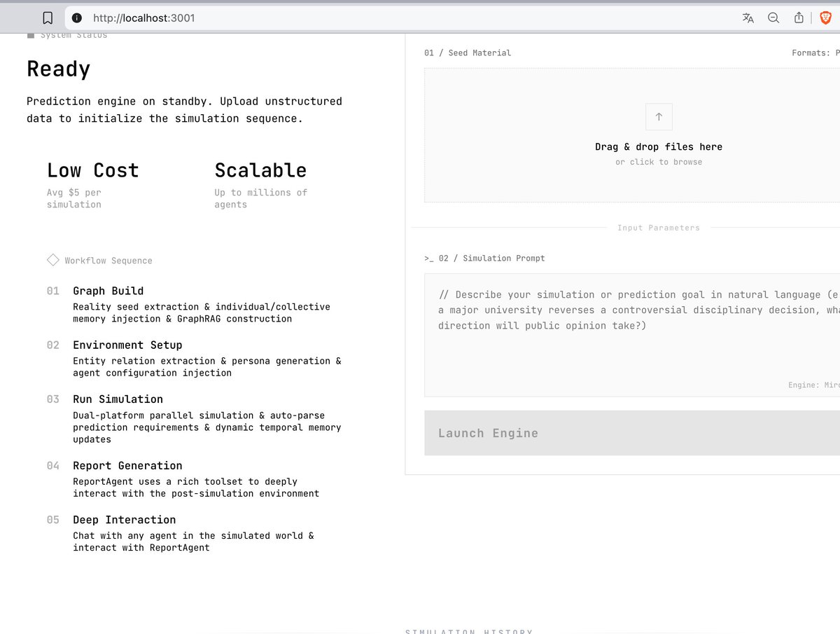840x634 pixels.
Task: Click the 'Low Cost' heading
Action: pyautogui.click(x=93, y=170)
